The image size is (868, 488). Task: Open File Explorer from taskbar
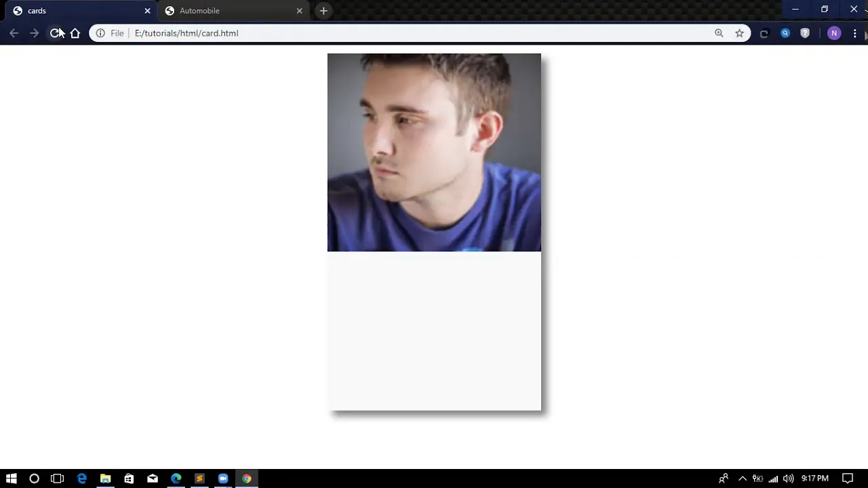point(105,479)
